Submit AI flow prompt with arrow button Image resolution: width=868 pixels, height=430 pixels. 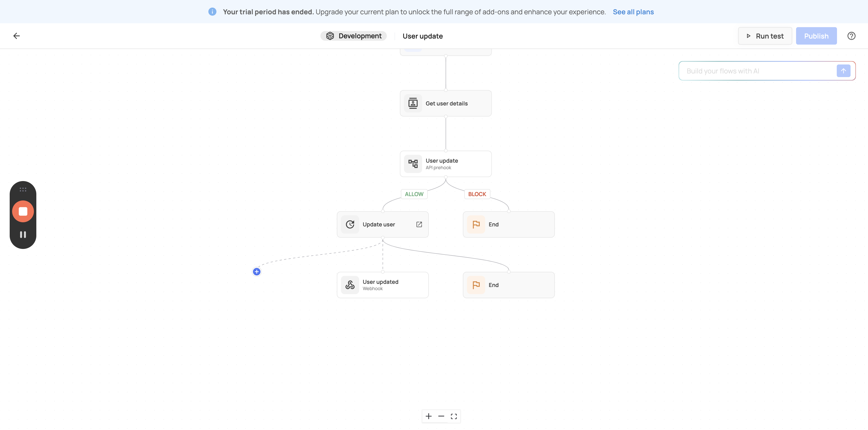(843, 71)
